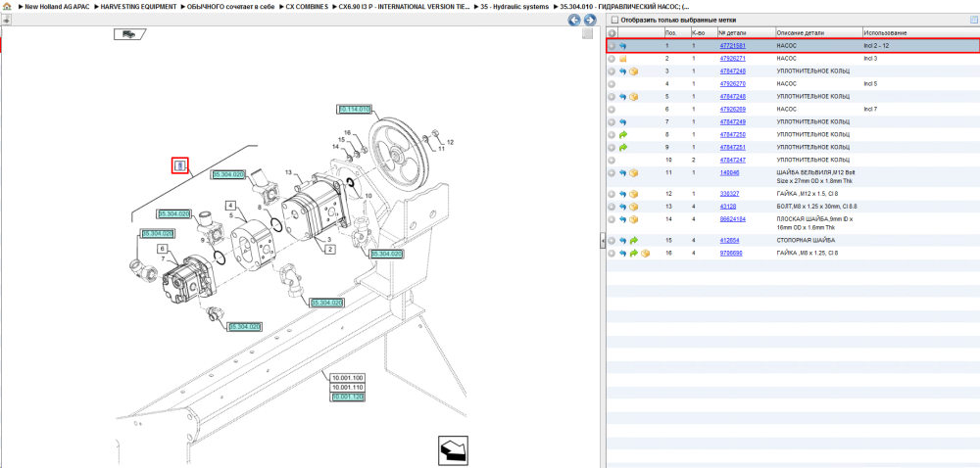Image resolution: width=980 pixels, height=468 pixels.
Task: Select the 'Incl 7' usage cell
Action: point(870,110)
